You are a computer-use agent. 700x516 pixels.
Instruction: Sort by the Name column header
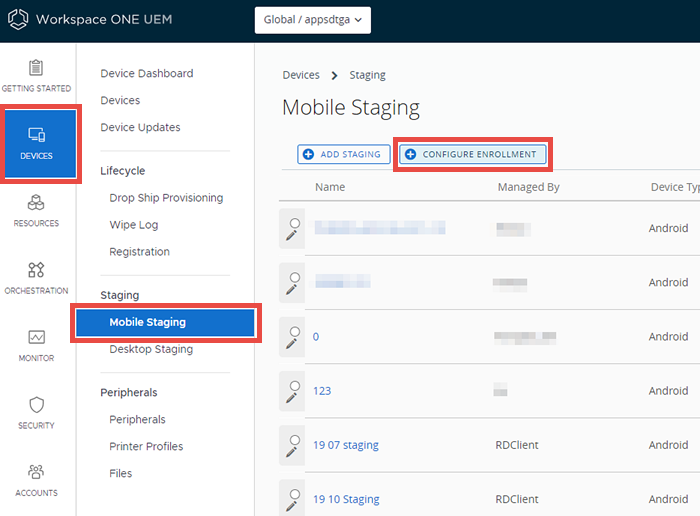click(330, 187)
